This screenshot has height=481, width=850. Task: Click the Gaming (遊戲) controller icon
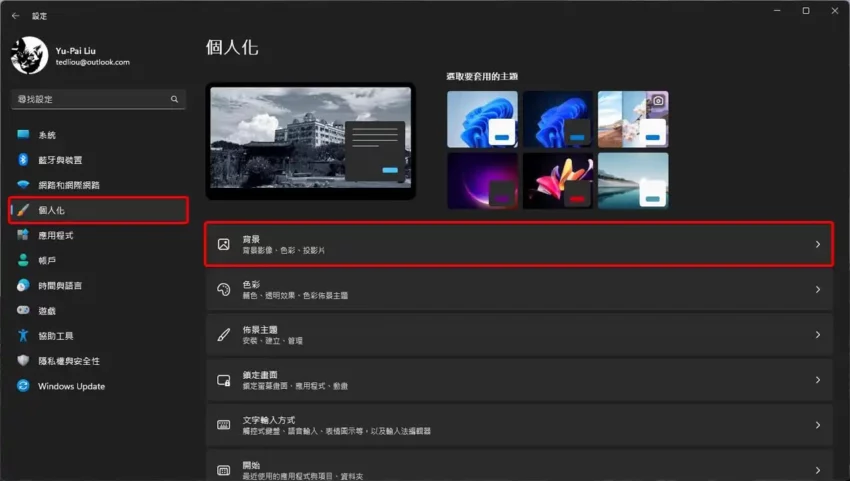23,311
